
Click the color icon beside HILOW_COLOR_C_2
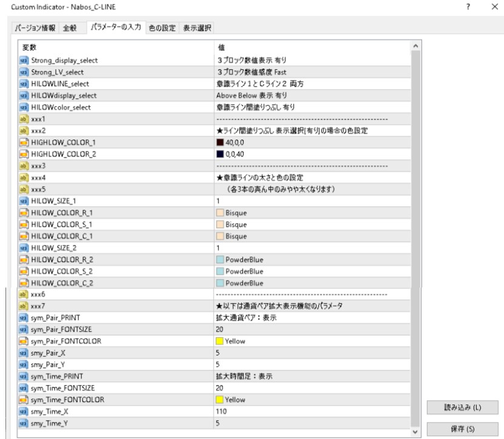[x=24, y=283]
